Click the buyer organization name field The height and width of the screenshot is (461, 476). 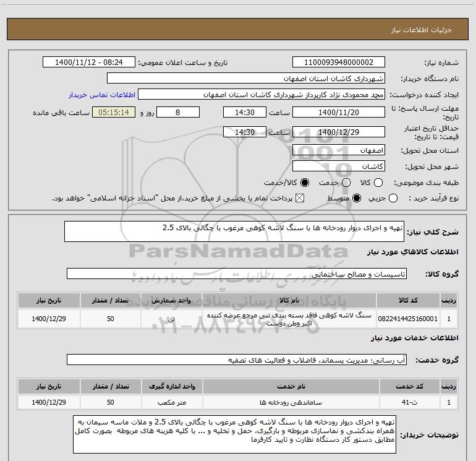246,78
